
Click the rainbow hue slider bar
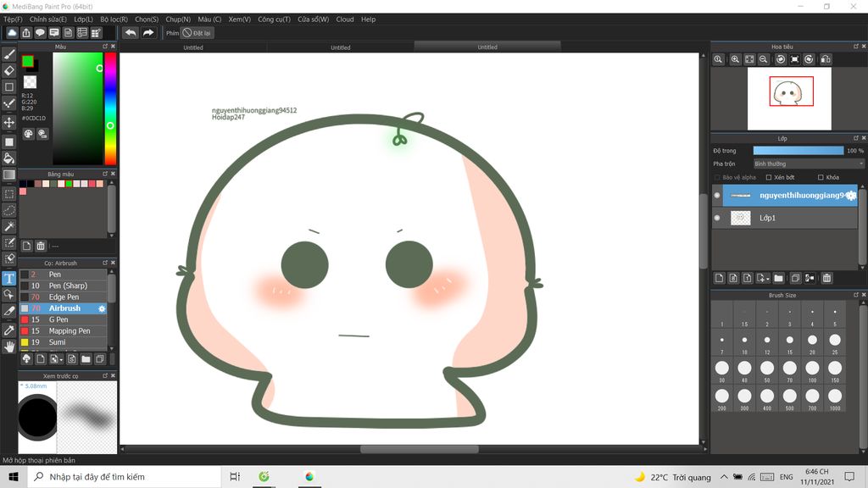[x=111, y=108]
